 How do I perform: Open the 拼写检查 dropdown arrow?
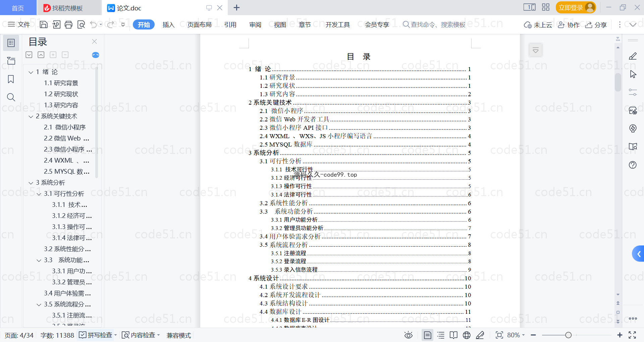click(116, 335)
